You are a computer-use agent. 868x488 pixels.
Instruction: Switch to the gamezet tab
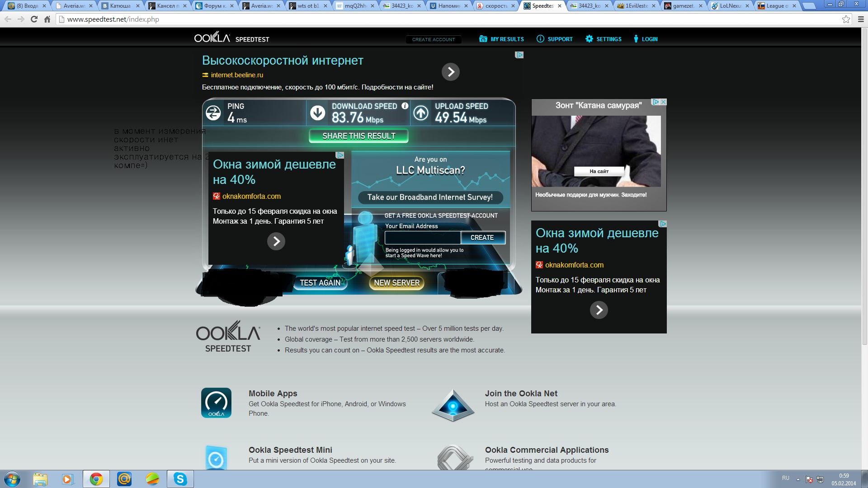[x=683, y=6]
